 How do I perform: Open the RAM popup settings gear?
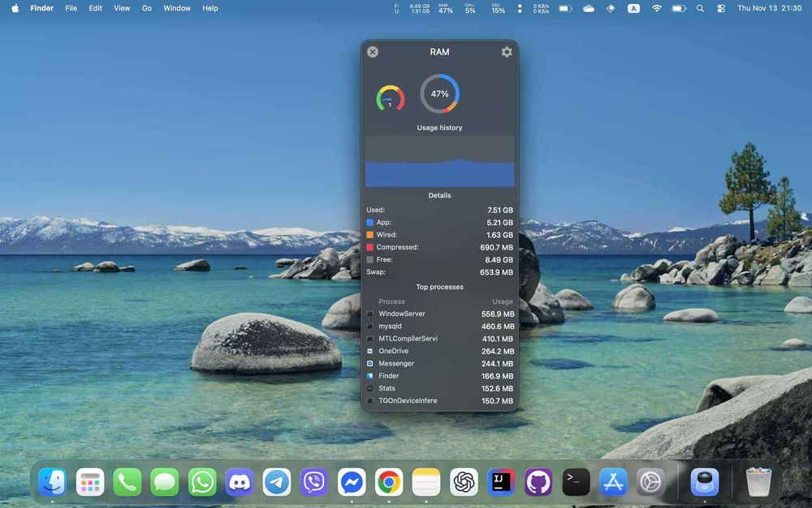pyautogui.click(x=507, y=52)
